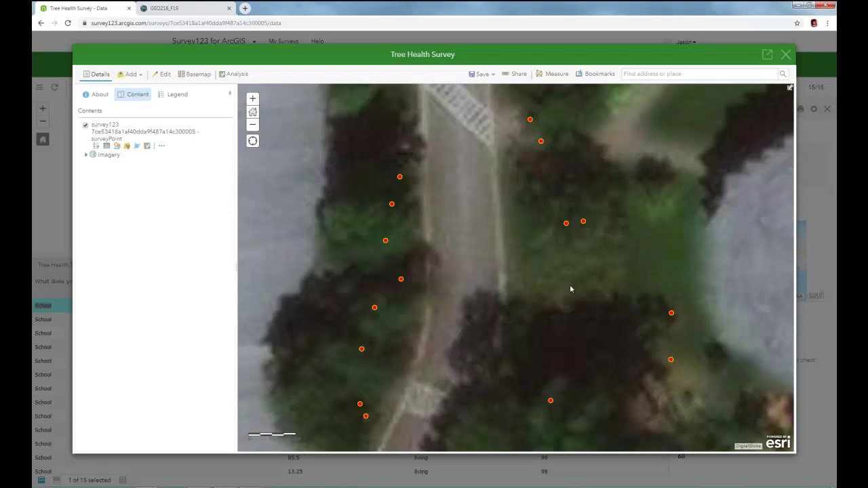Click the 15/15 record counter

click(816, 87)
